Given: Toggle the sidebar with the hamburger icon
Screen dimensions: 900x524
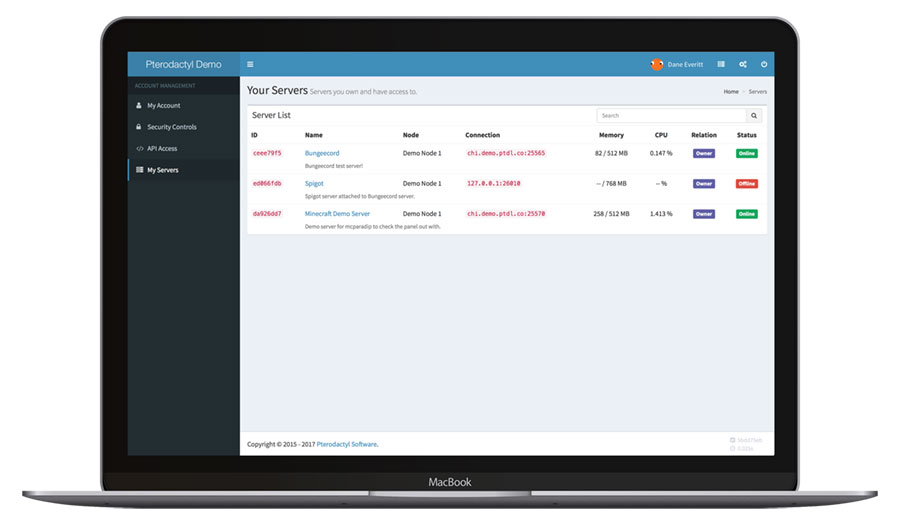Looking at the screenshot, I should [x=250, y=65].
